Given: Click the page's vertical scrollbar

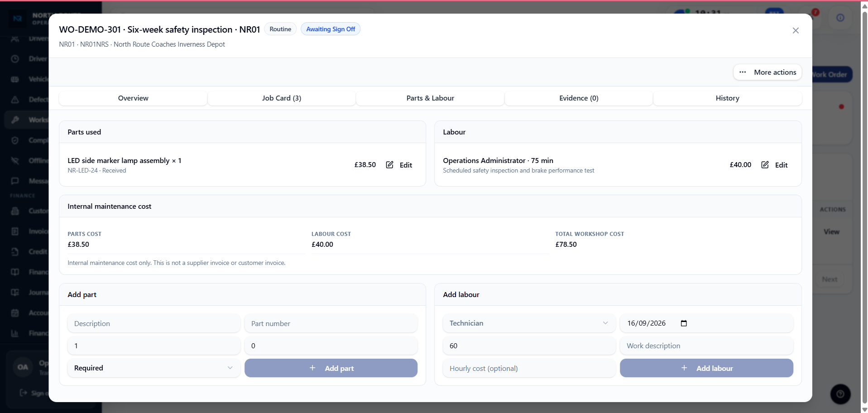Looking at the screenshot, I should pyautogui.click(x=864, y=206).
